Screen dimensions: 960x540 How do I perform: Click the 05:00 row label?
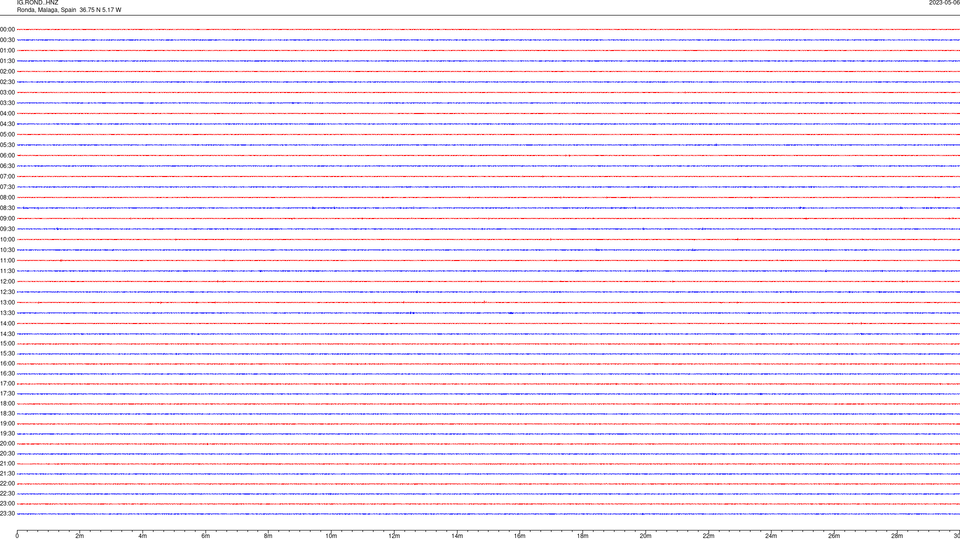[x=7, y=135]
